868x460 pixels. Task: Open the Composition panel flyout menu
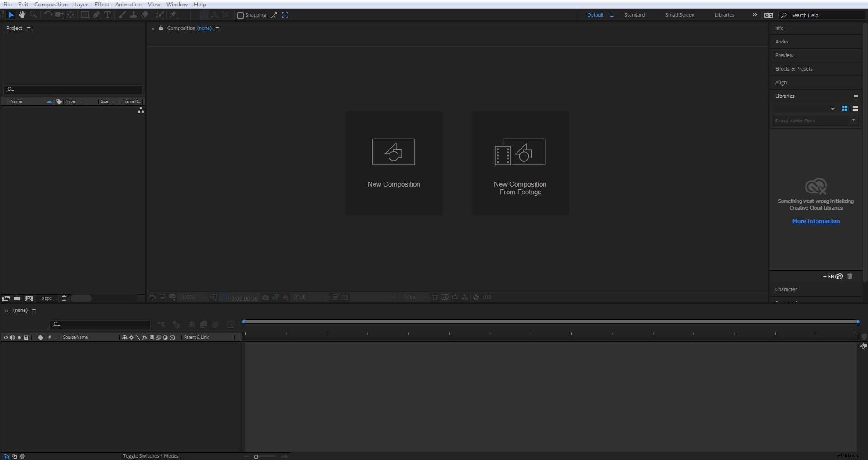click(218, 28)
